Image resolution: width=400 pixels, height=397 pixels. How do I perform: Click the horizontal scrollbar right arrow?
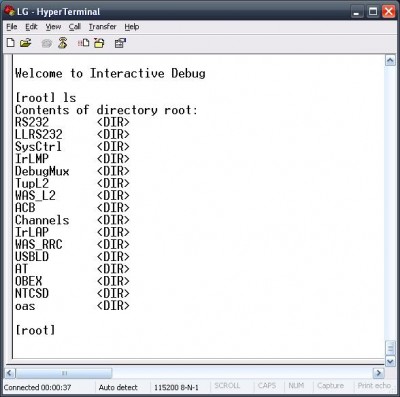tap(378, 373)
